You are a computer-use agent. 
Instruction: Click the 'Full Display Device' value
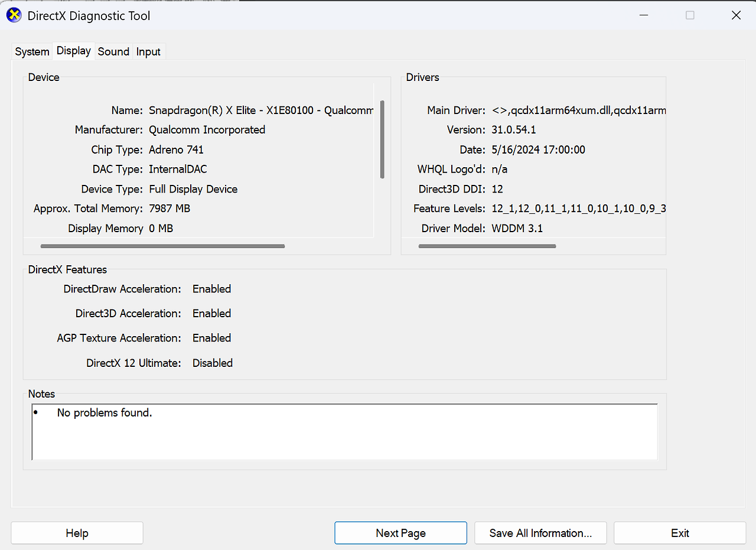[193, 189]
